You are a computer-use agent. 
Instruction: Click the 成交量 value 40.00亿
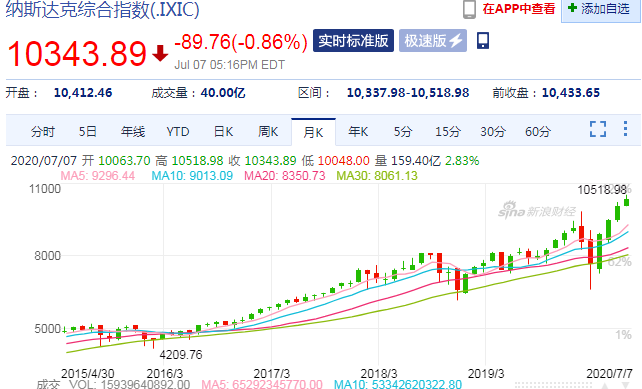(223, 93)
